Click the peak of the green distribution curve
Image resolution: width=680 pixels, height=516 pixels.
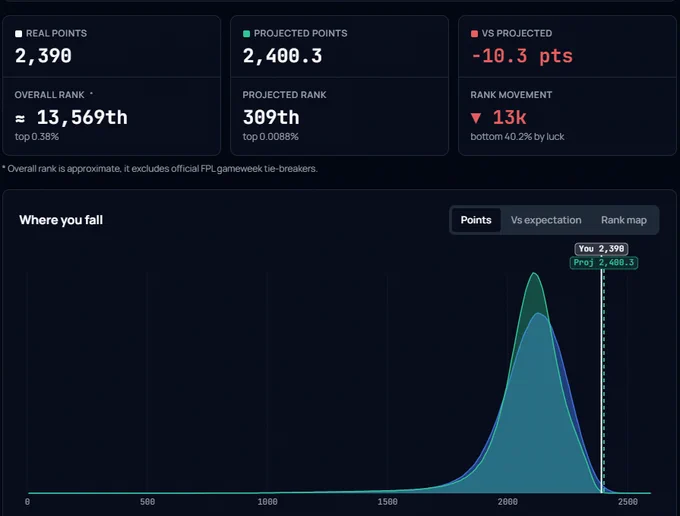(534, 273)
